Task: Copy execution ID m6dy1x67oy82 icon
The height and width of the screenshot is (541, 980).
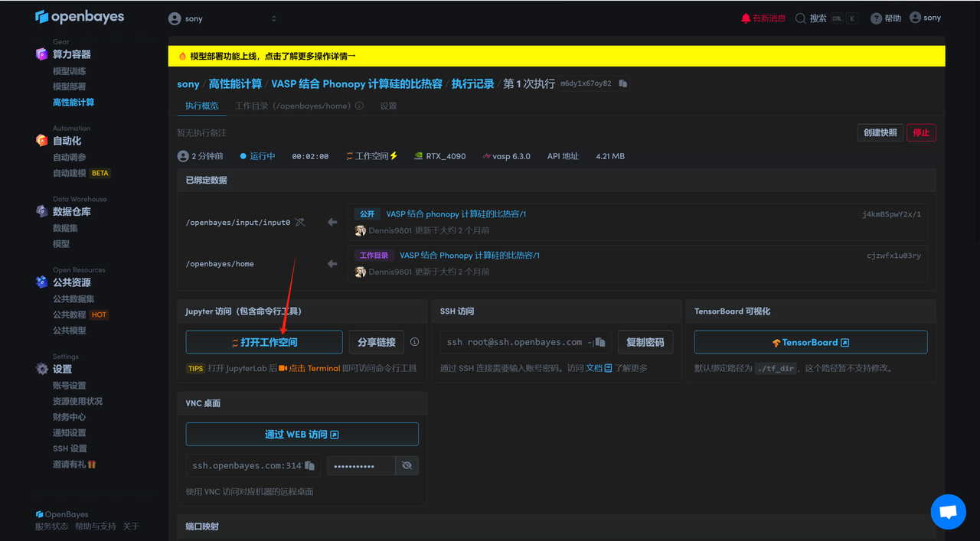Action: click(623, 83)
